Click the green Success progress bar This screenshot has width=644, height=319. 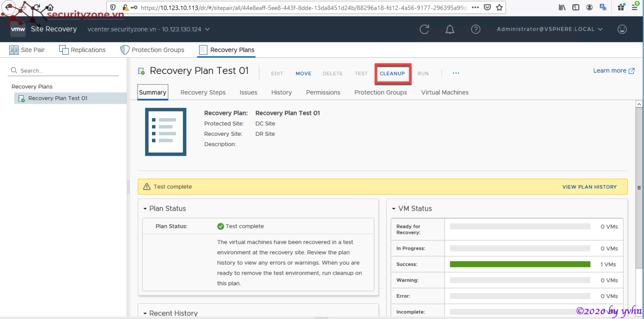coord(520,264)
